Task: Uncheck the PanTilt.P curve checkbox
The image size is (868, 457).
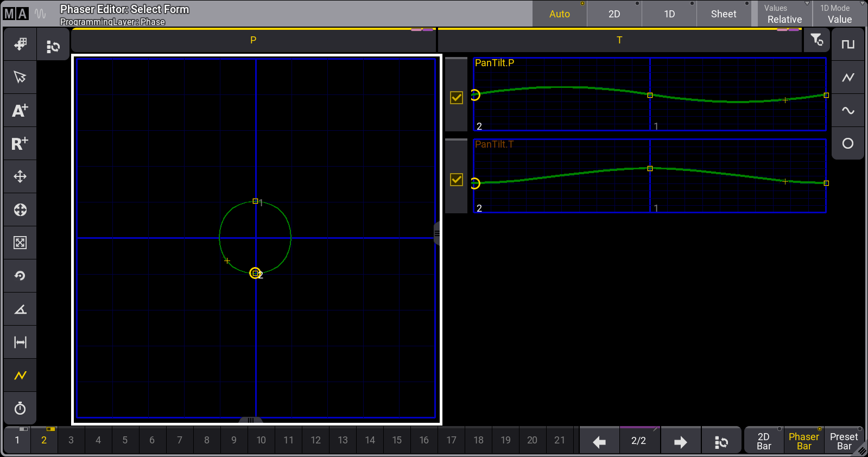Action: click(457, 98)
